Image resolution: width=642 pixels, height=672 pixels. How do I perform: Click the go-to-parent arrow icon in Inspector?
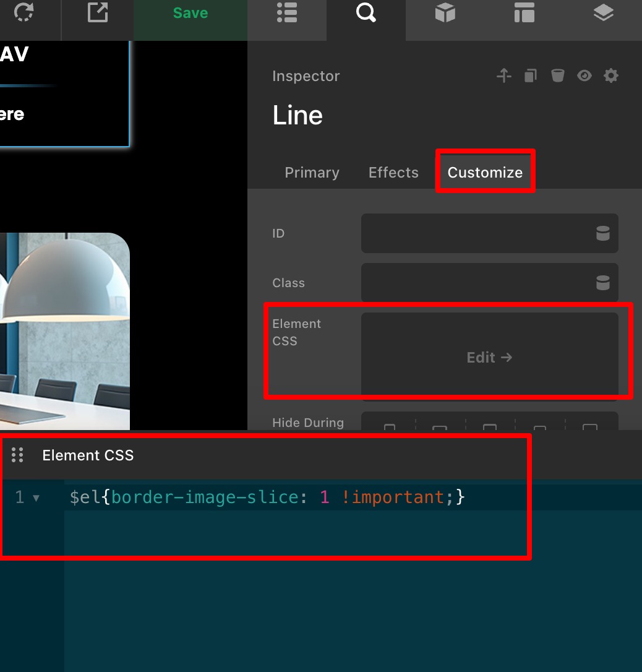504,76
